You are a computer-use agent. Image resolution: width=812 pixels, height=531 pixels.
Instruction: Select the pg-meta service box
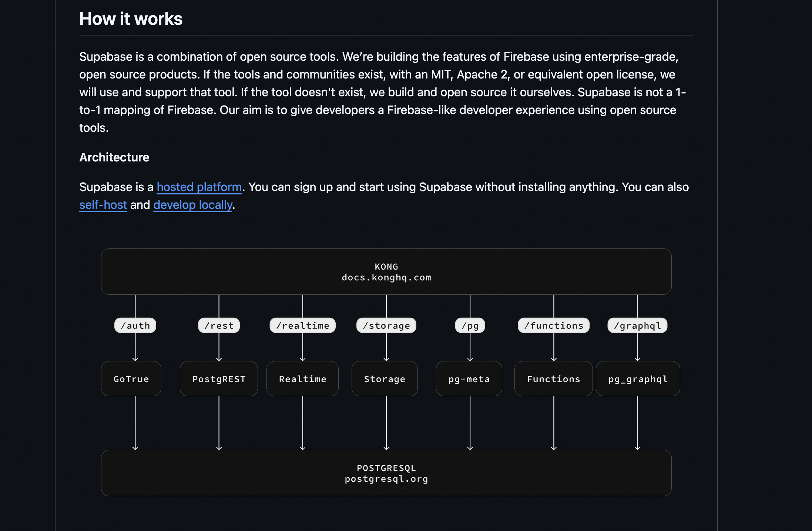[x=469, y=379]
